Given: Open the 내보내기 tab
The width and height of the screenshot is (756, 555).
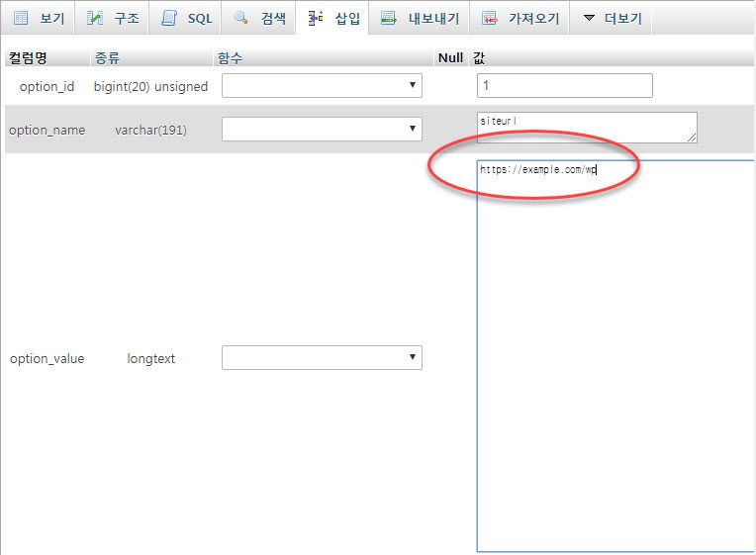Looking at the screenshot, I should click(x=419, y=18).
